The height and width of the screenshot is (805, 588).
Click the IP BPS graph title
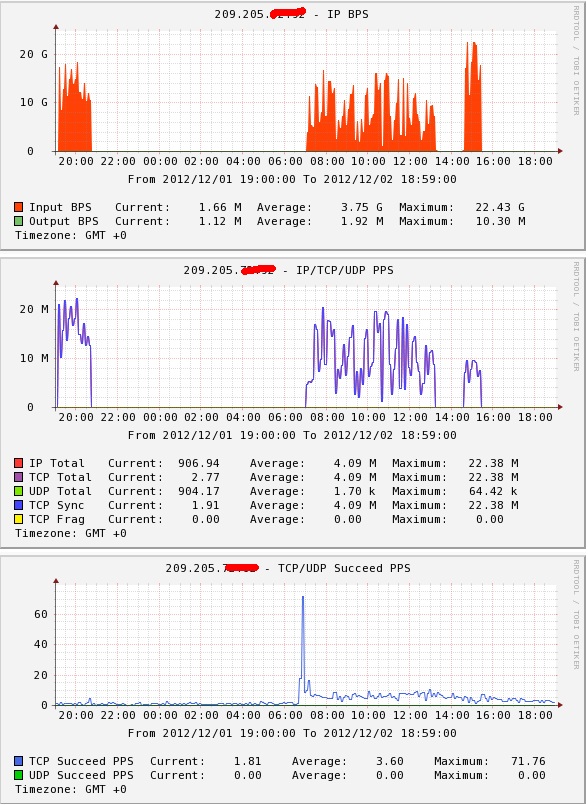[291, 14]
